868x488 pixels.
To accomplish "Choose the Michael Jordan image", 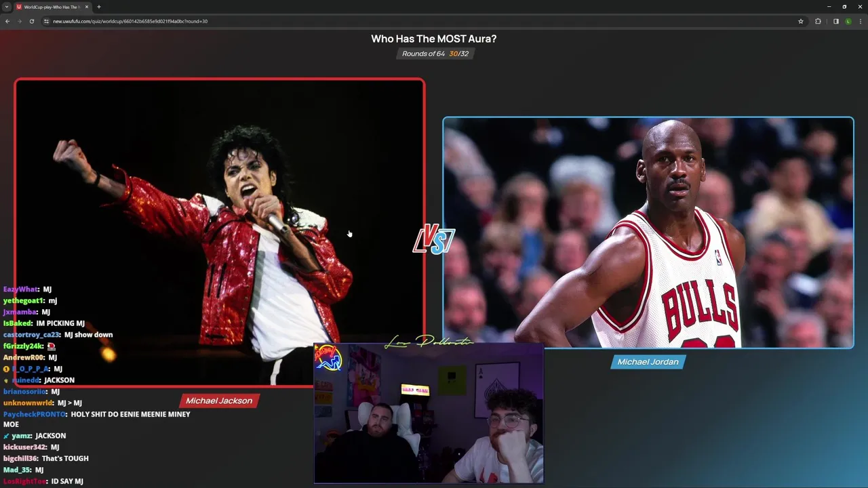I will click(648, 232).
